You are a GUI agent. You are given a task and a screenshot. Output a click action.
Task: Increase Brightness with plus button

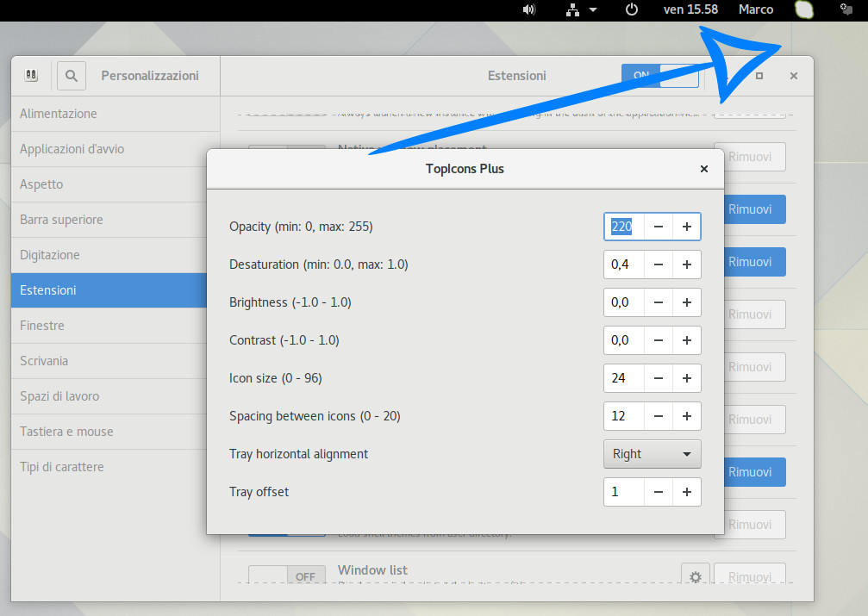click(x=687, y=302)
